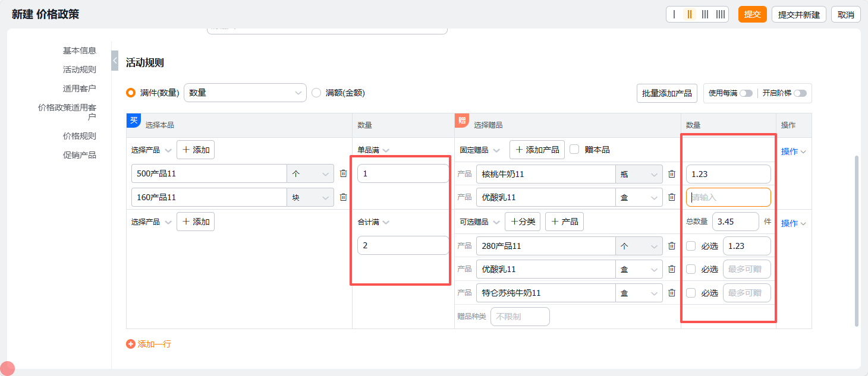Click the empty 请输入 quantity field
This screenshot has width=868, height=376.
[728, 197]
